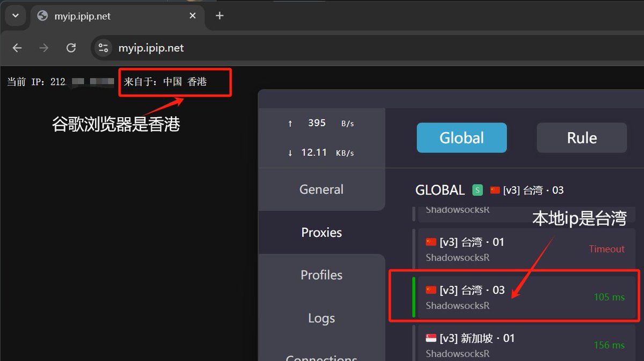
Task: Switch proxy mode to Rule
Action: pyautogui.click(x=581, y=138)
